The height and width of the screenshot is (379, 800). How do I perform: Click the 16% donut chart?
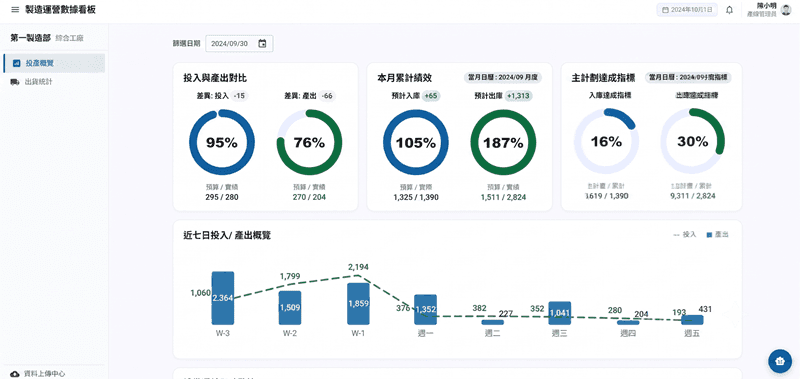[x=606, y=141]
